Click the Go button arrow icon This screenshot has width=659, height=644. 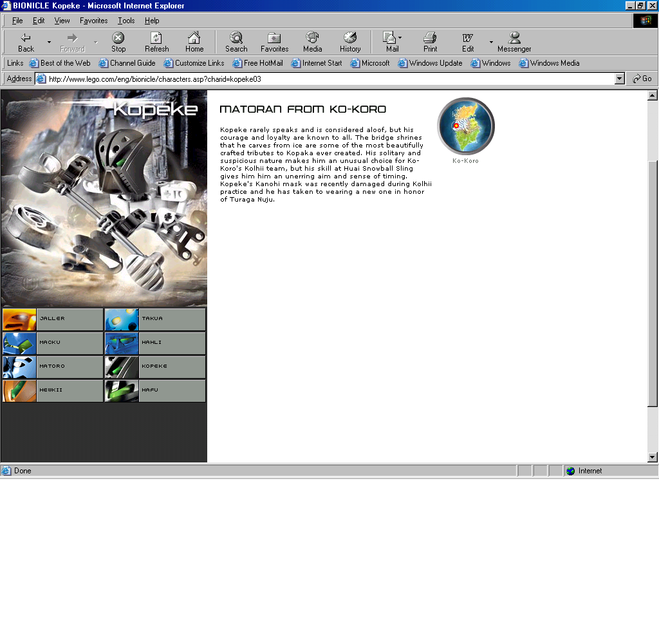pyautogui.click(x=636, y=79)
